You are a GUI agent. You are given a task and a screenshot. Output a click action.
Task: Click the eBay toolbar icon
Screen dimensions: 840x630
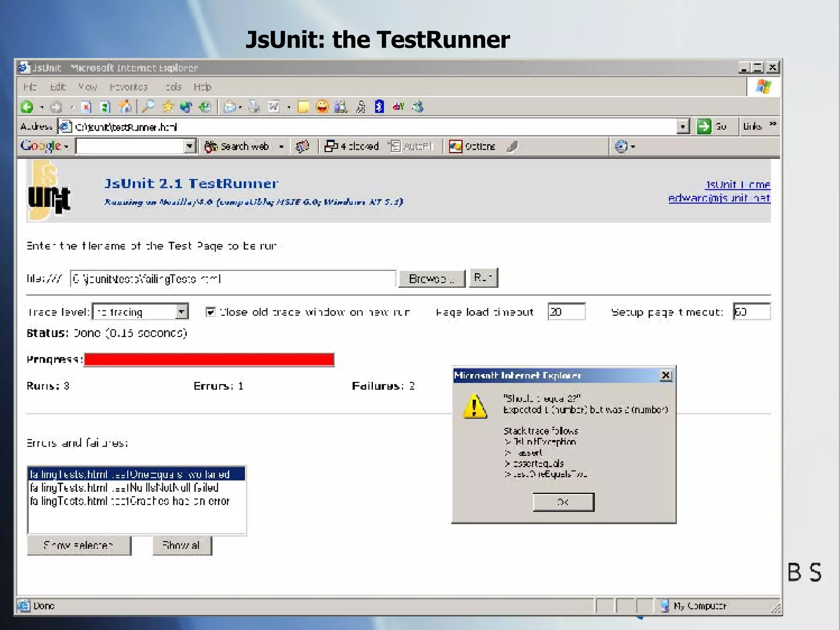point(399,107)
